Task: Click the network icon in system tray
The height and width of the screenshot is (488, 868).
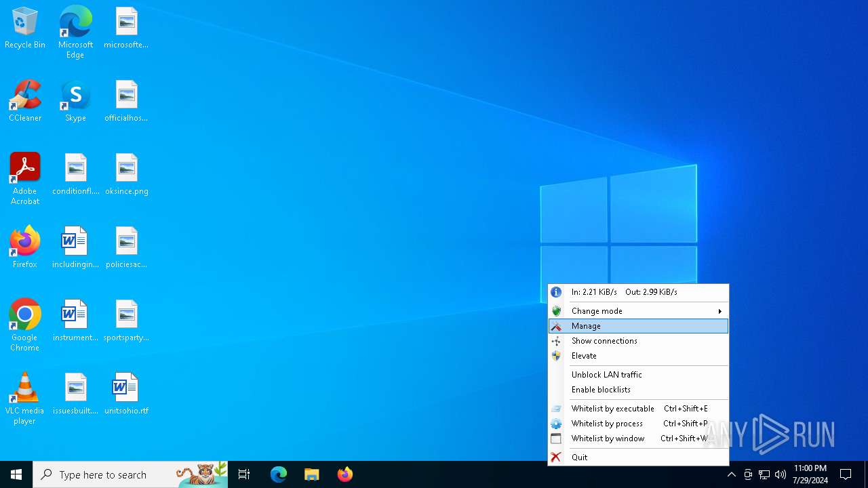Action: (x=764, y=474)
